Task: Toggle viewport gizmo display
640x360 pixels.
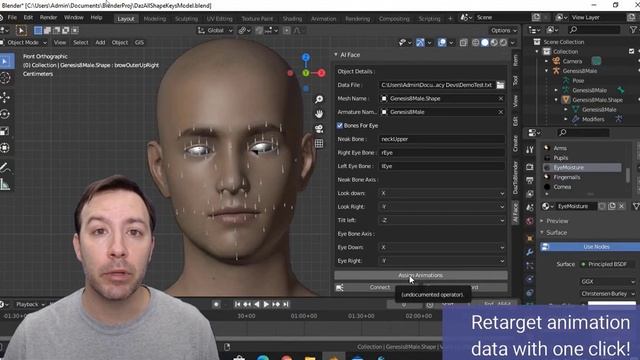Action: pos(420,42)
